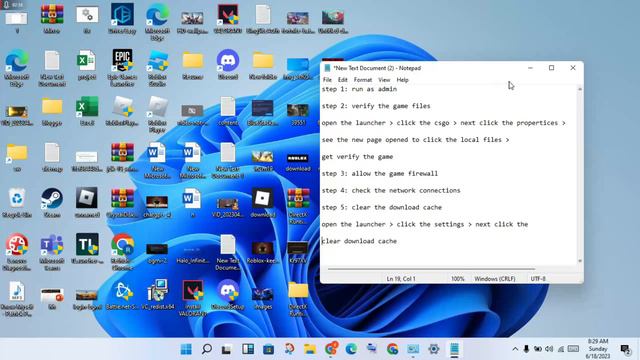Open the Microsoft Teams desktop icon

[52, 252]
